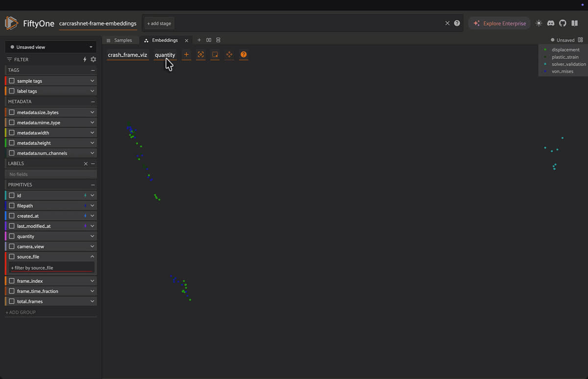Activate the lasso selection tool icon
The height and width of the screenshot is (379, 588).
(x=215, y=54)
